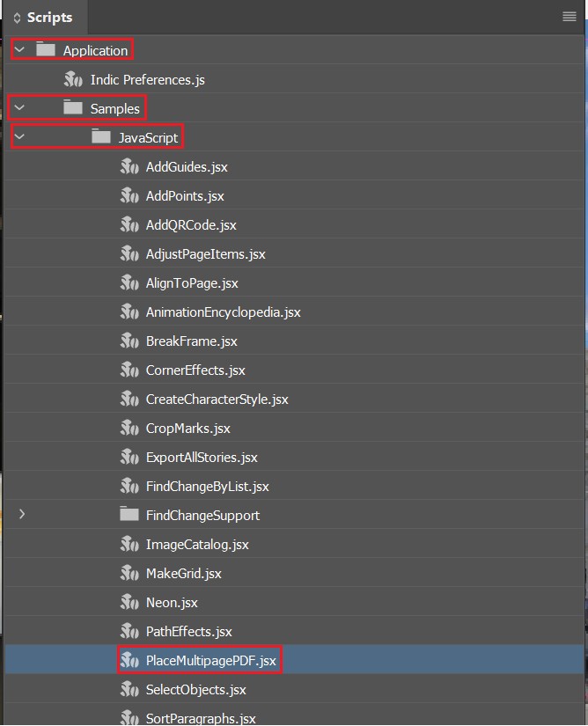Select BreakFrame.jsx script name
Screen dimensions: 588x726
click(192, 341)
